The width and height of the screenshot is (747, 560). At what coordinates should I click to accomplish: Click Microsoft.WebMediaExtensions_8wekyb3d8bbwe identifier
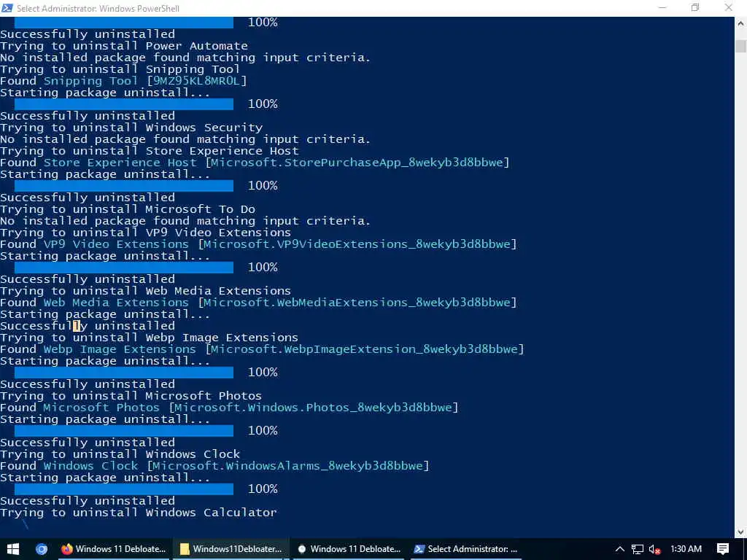357,303
